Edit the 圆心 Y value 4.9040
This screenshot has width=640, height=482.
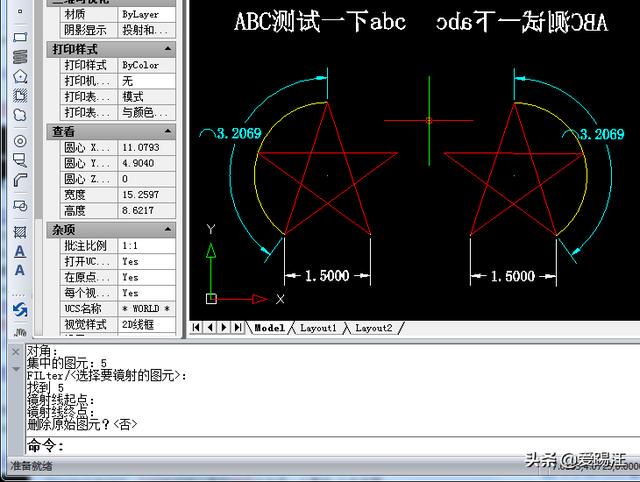[147, 163]
